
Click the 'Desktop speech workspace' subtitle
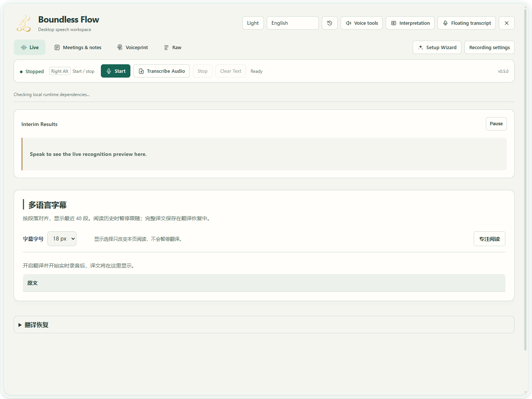tap(65, 30)
